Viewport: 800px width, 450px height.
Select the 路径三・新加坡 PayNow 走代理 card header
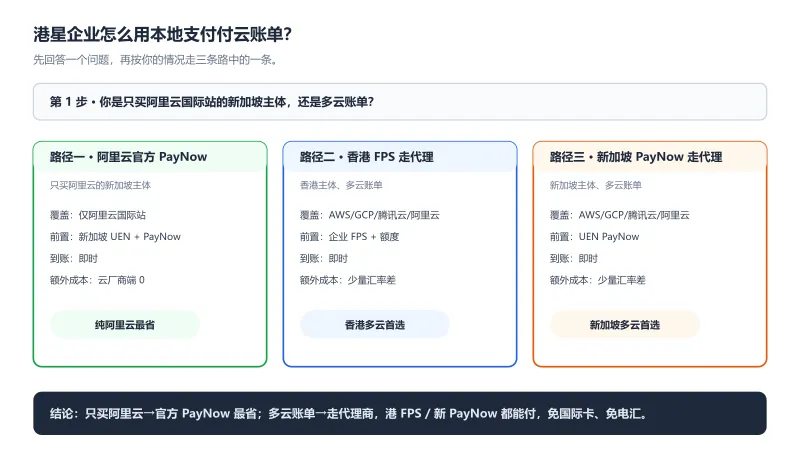point(650,157)
